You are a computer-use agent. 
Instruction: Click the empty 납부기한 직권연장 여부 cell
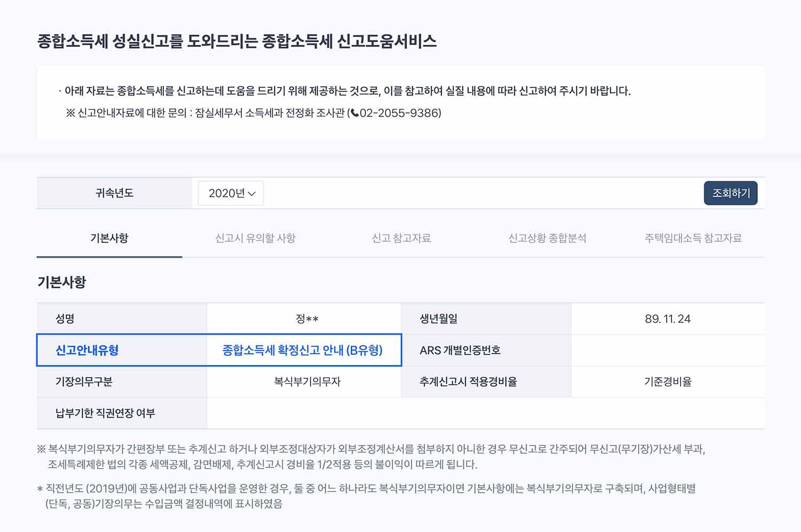485,413
